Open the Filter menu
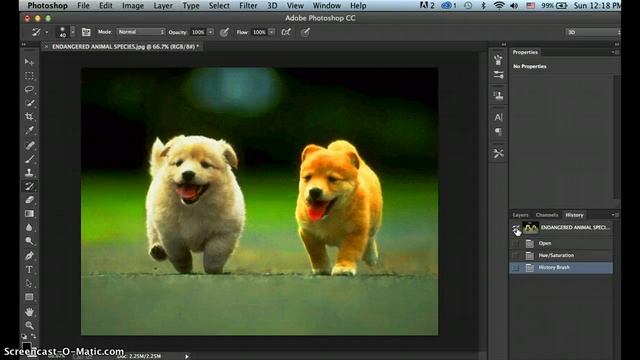 tap(248, 6)
